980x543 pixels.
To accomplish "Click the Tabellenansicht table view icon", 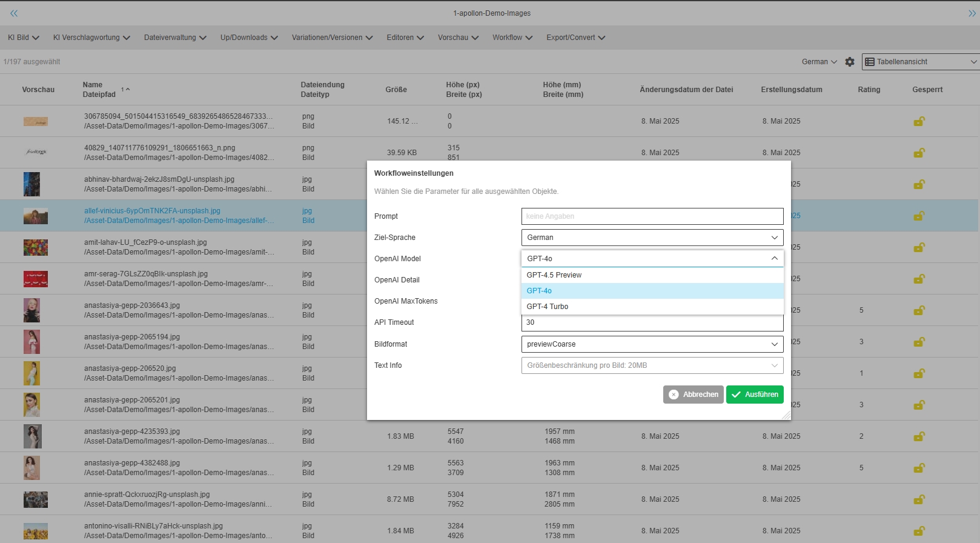I will pos(870,62).
